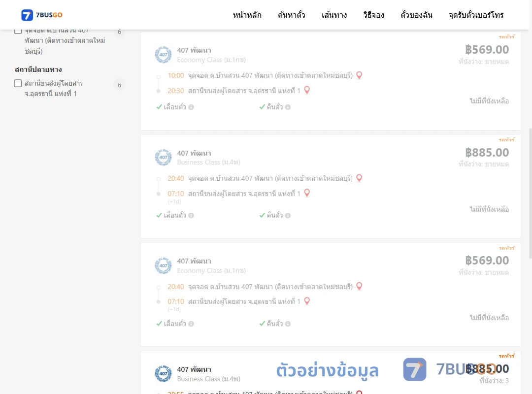
Task: Open the ตั๋วของฉัน menu item
Action: (x=416, y=15)
